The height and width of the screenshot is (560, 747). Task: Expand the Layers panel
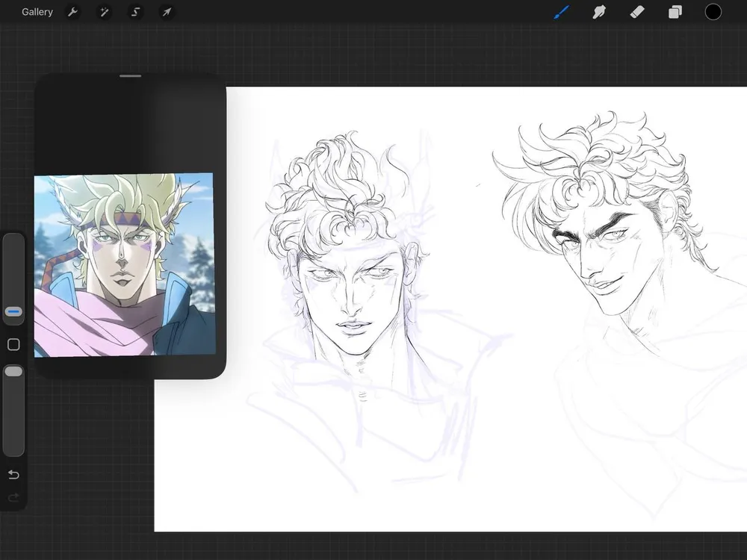pyautogui.click(x=675, y=12)
